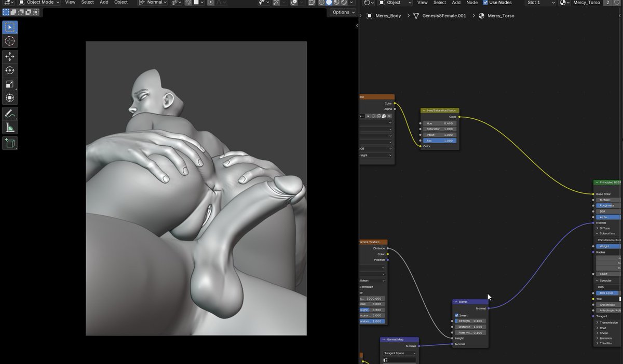Click new image copy icon in texture node
The height and width of the screenshot is (364, 623).
(x=378, y=116)
